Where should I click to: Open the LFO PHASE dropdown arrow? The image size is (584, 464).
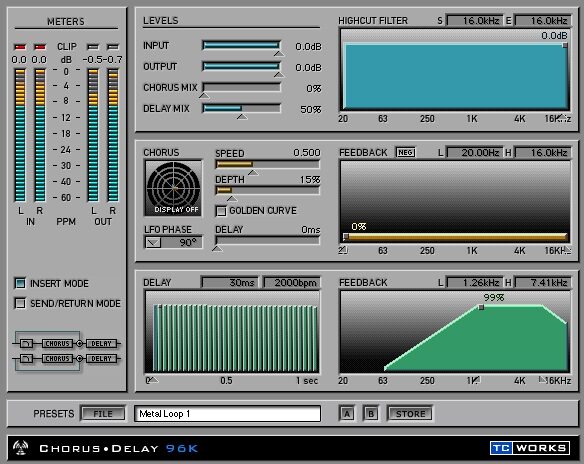pos(153,243)
